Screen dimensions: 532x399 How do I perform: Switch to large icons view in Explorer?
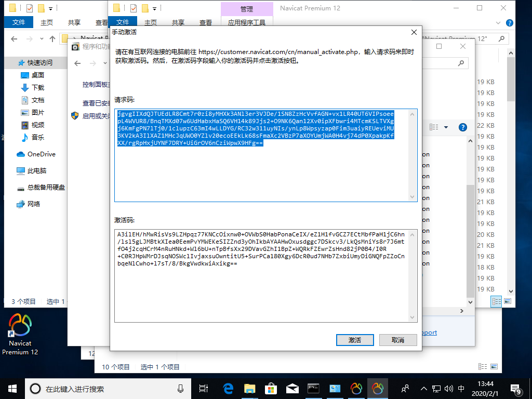(508, 301)
